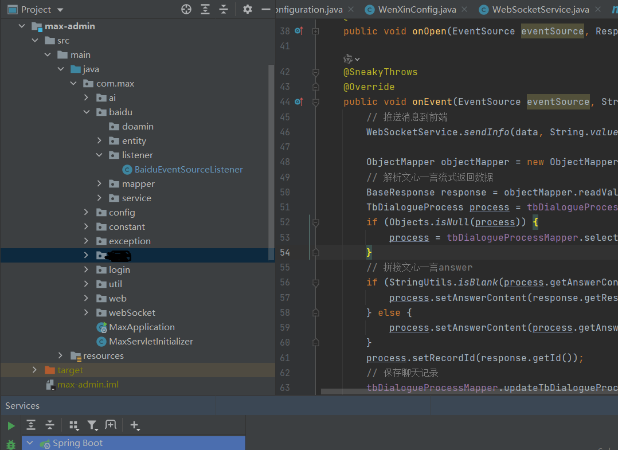Expand the resources folder
This screenshot has width=618, height=450.
[60, 355]
